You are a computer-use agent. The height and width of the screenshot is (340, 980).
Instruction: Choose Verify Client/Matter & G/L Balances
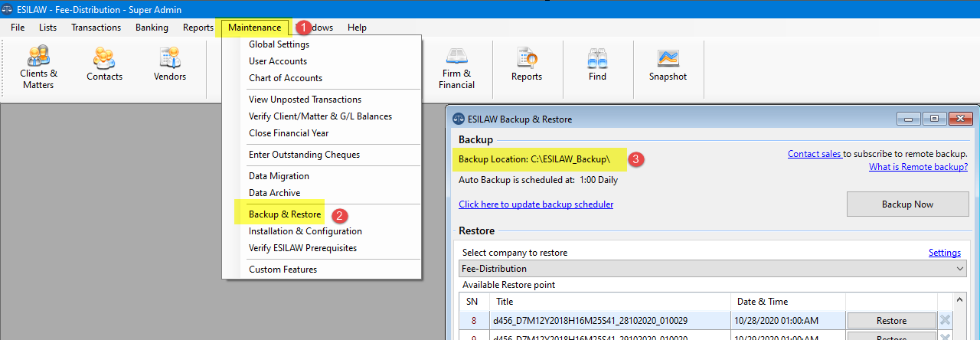tap(322, 116)
